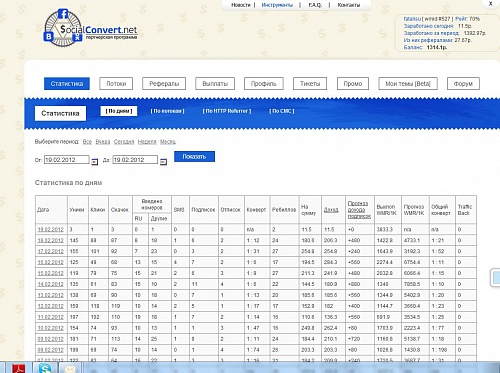Sort by the 'Доход' column header link

coord(331,210)
